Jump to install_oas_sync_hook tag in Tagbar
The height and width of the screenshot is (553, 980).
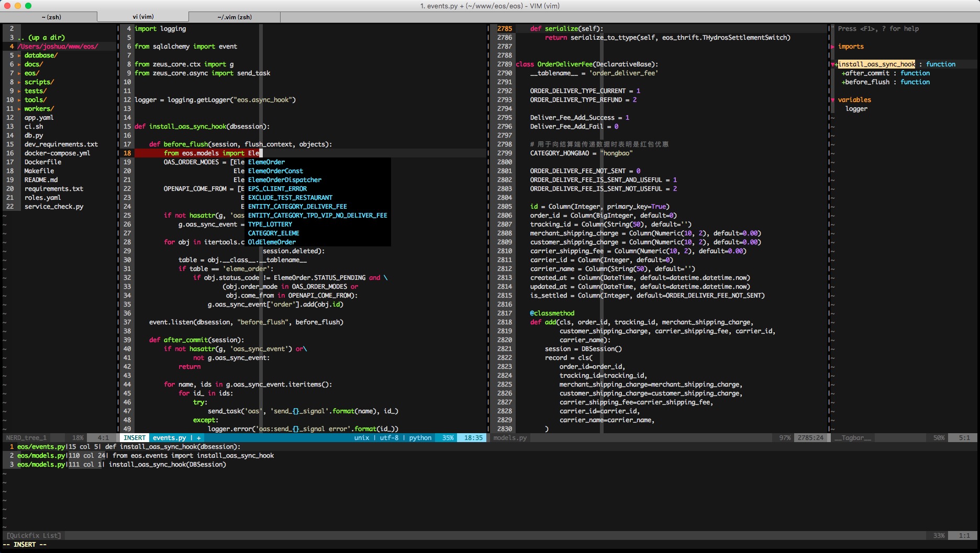coord(876,64)
